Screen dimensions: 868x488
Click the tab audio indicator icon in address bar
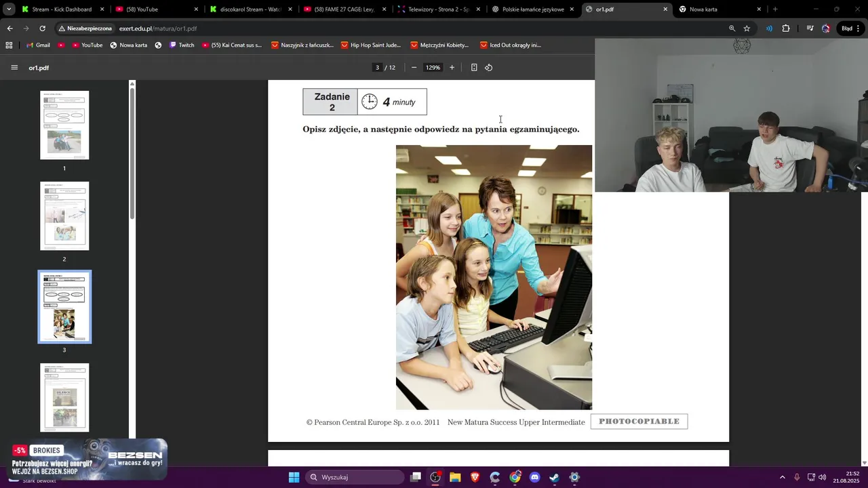769,28
